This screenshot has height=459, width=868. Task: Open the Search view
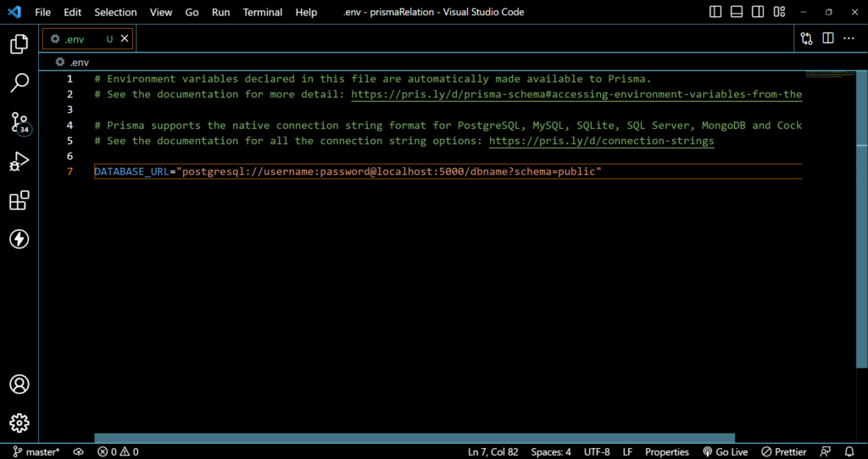(19, 83)
